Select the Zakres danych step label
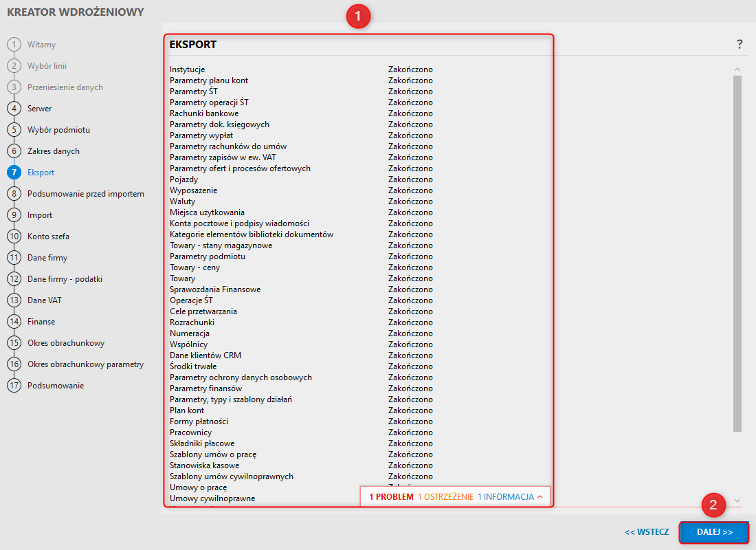The image size is (756, 550). pyautogui.click(x=54, y=151)
